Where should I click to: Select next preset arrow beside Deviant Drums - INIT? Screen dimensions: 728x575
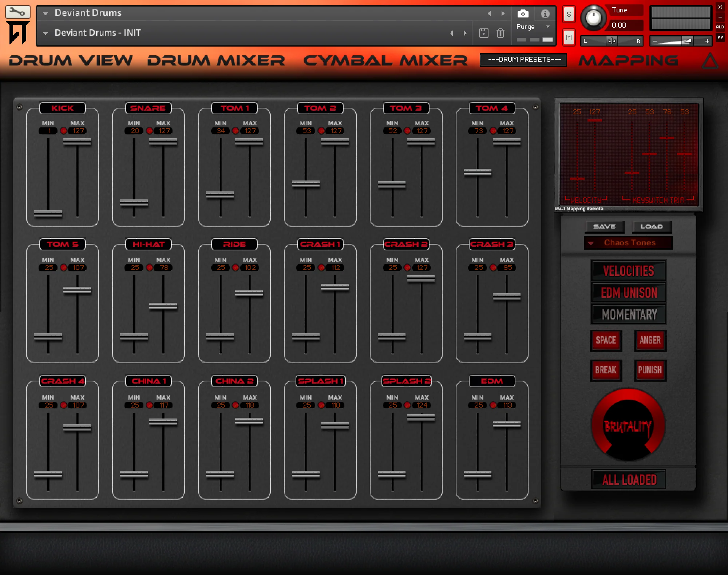465,33
